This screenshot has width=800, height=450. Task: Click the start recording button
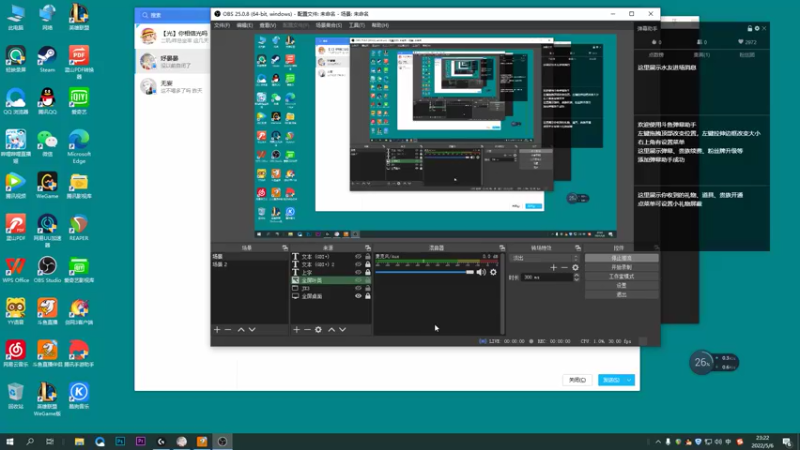[x=621, y=267]
